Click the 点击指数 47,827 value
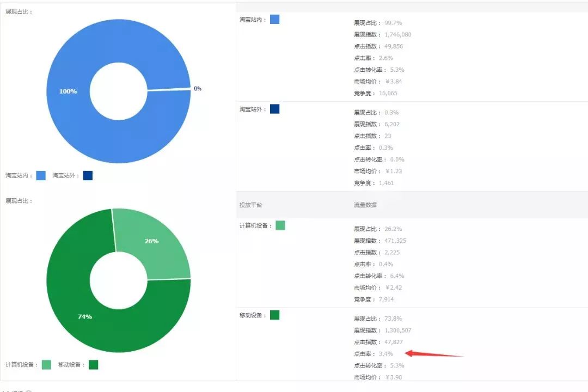Image resolution: width=588 pixels, height=392 pixels. (394, 342)
